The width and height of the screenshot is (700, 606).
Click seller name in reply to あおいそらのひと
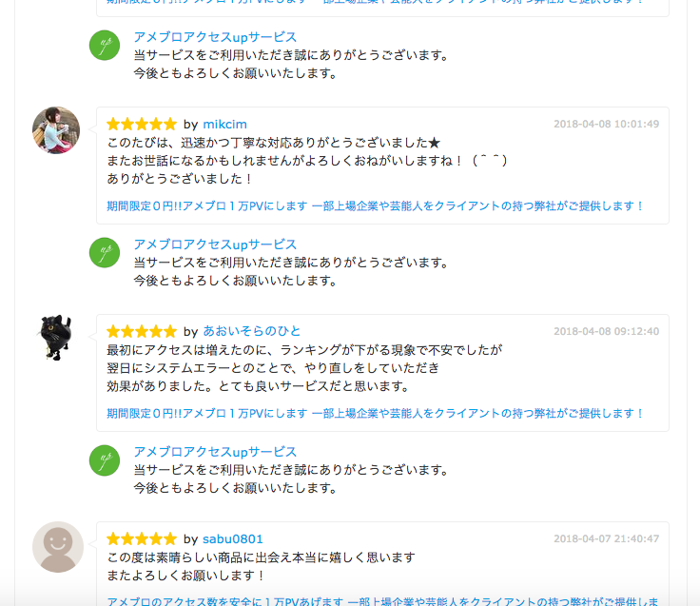pos(215,452)
